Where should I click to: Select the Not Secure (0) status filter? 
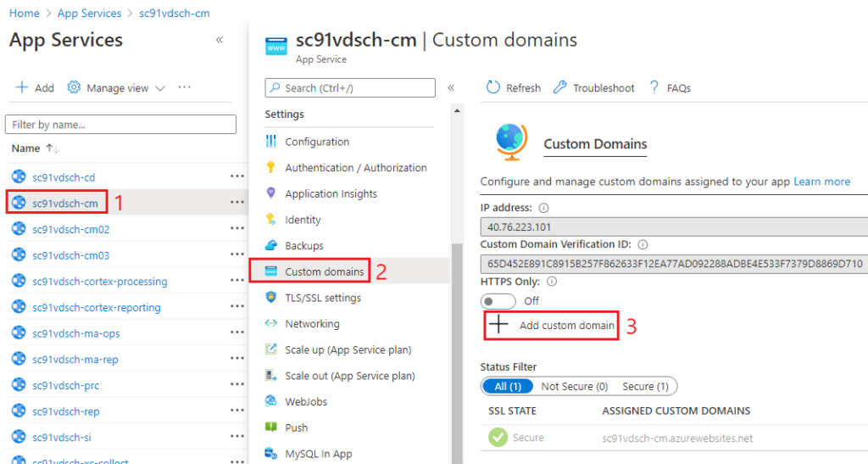pyautogui.click(x=575, y=387)
